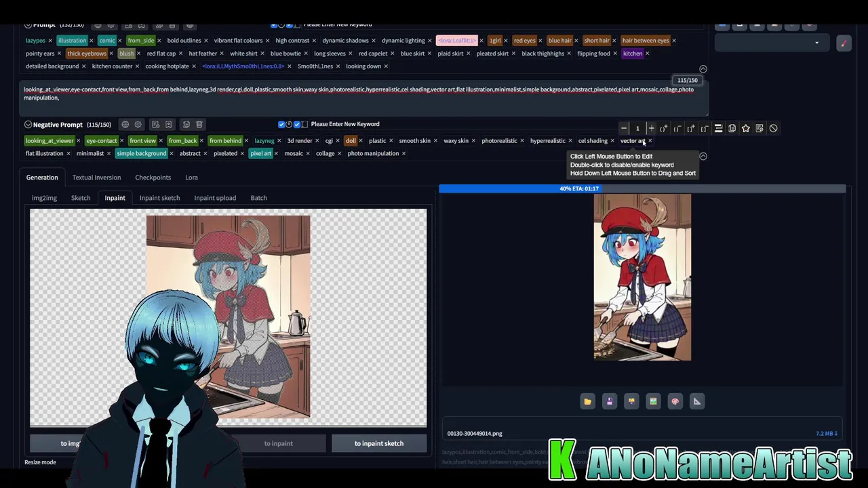Screen dimensions: 868x488
Task: Open the Checkpoints tab
Action: (x=153, y=178)
